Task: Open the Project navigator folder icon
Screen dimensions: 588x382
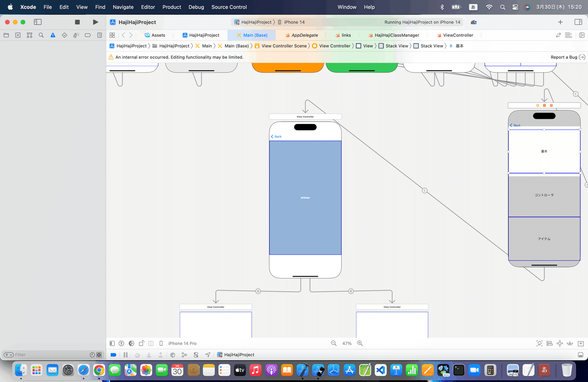Action: click(6, 35)
